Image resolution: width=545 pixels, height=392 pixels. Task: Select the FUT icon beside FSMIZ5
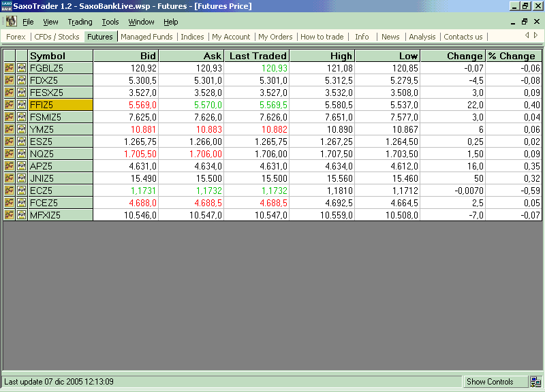(22, 117)
